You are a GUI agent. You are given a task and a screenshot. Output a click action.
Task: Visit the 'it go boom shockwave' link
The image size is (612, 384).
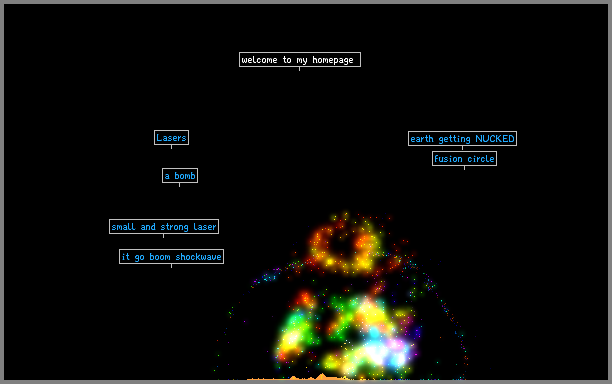point(171,256)
